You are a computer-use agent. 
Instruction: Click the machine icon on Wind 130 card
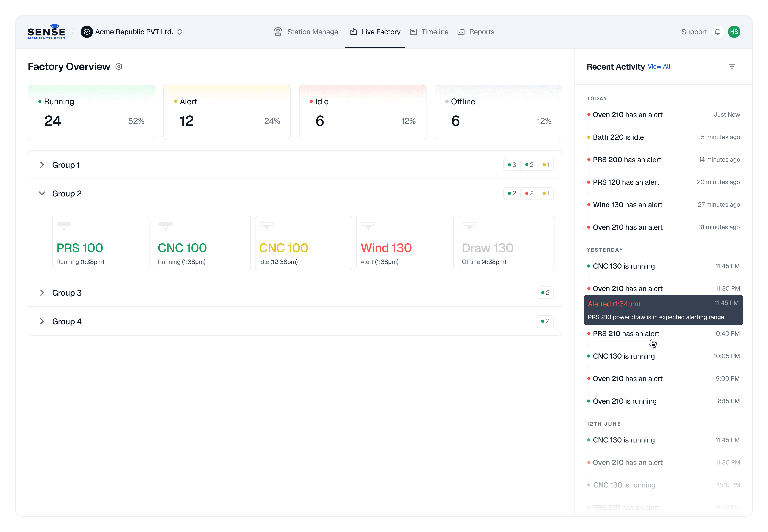(368, 227)
